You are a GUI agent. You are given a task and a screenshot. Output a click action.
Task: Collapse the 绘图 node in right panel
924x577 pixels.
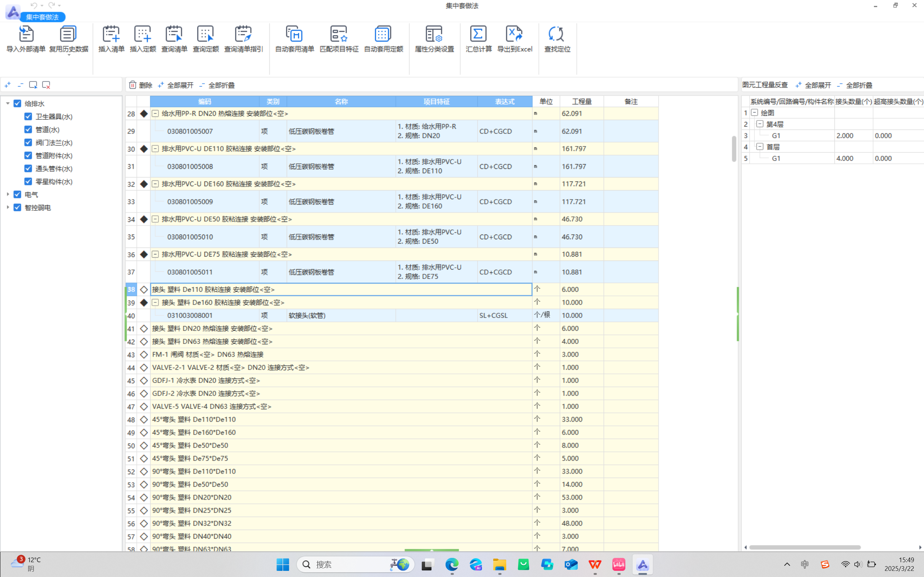(x=754, y=113)
